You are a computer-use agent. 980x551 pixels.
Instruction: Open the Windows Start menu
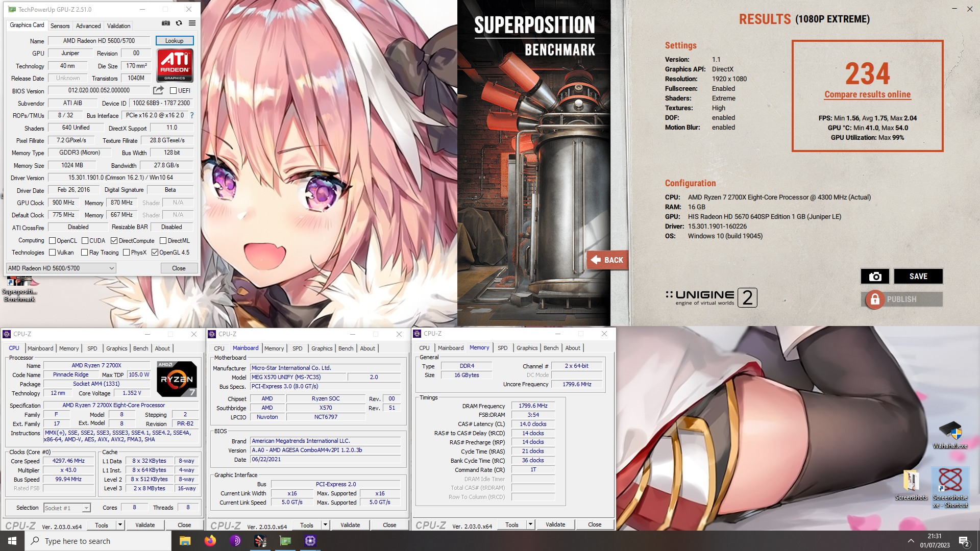click(x=12, y=541)
